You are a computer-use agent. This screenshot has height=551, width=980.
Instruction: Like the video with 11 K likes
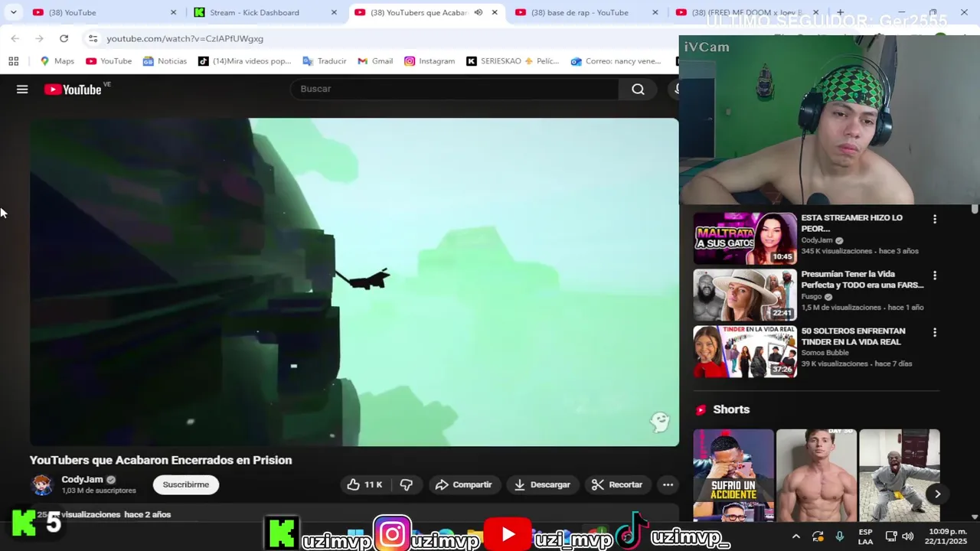(364, 484)
